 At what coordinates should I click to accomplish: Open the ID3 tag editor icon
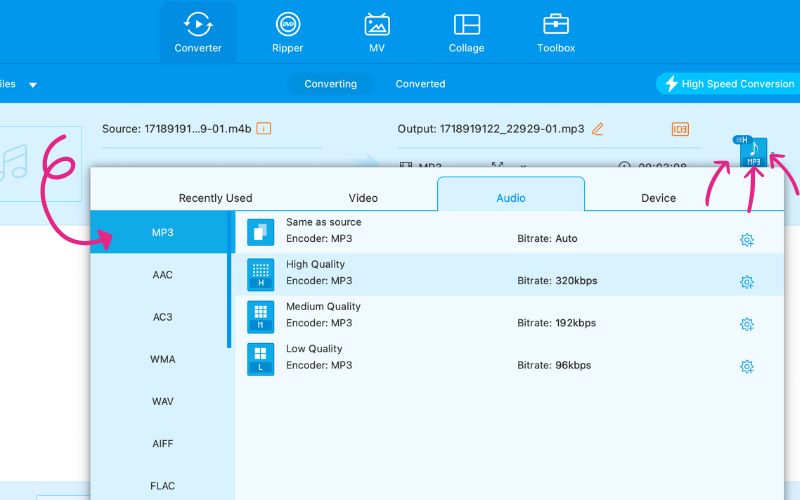coord(680,129)
